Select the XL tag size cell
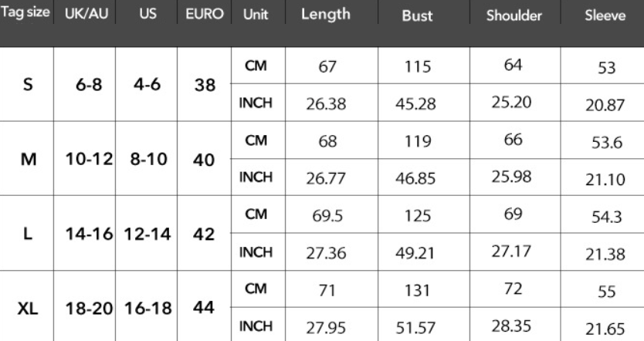 click(26, 307)
